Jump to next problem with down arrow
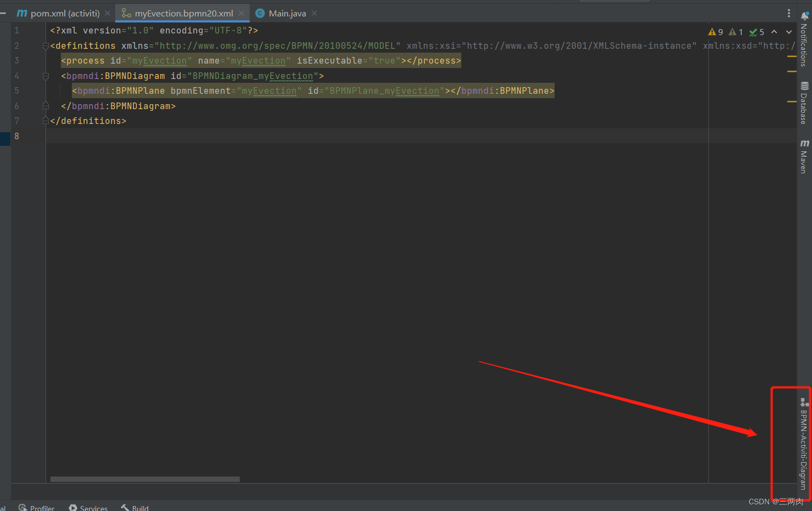Image resolution: width=812 pixels, height=511 pixels. pyautogui.click(x=788, y=32)
